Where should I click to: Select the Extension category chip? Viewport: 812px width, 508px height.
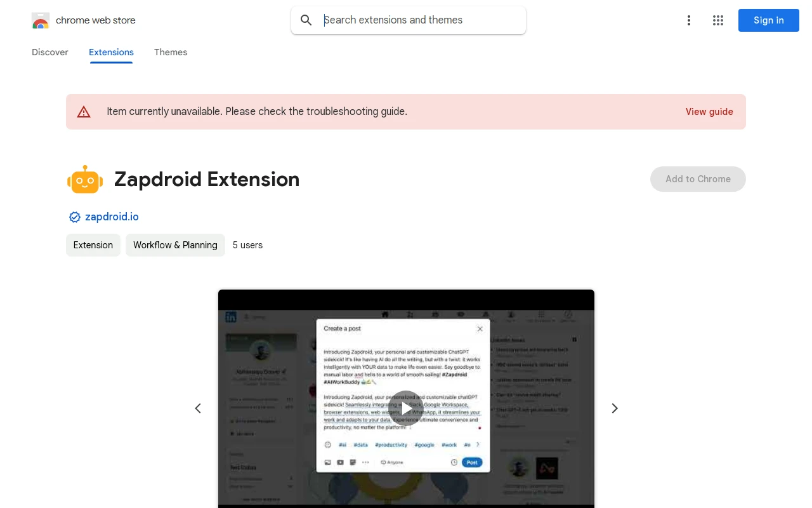coord(93,244)
